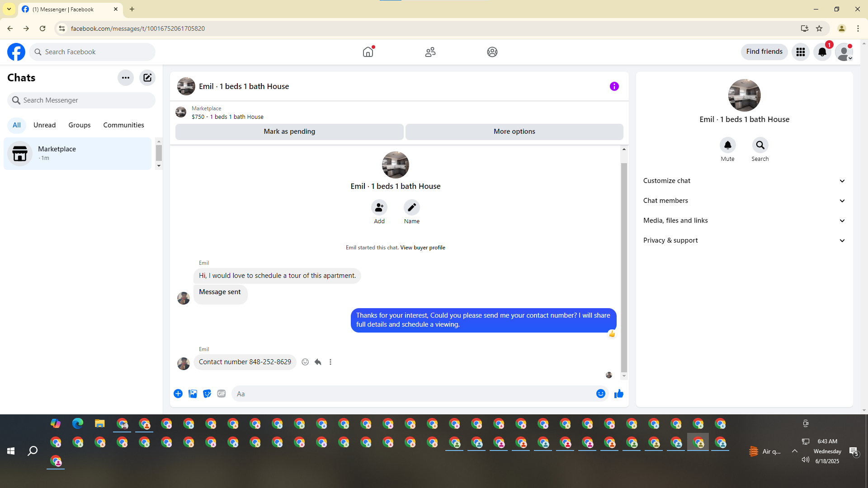
Task: Choose a sticker
Action: point(207,394)
